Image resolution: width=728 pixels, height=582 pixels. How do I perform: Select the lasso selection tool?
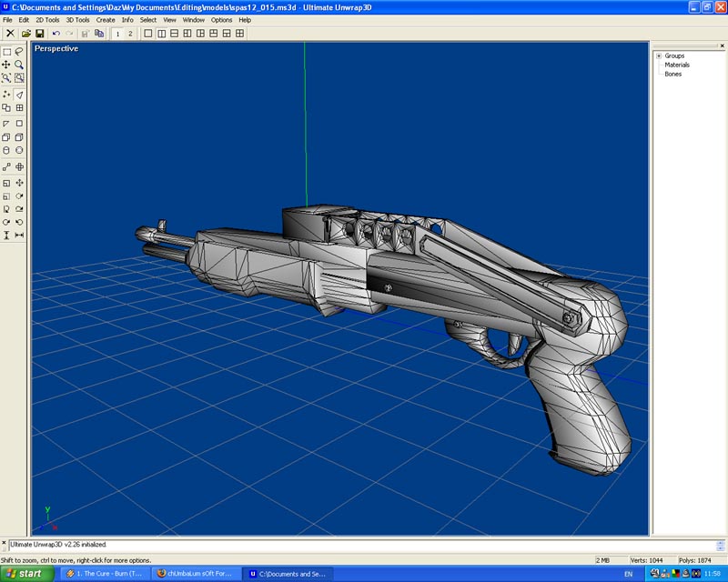[x=19, y=52]
